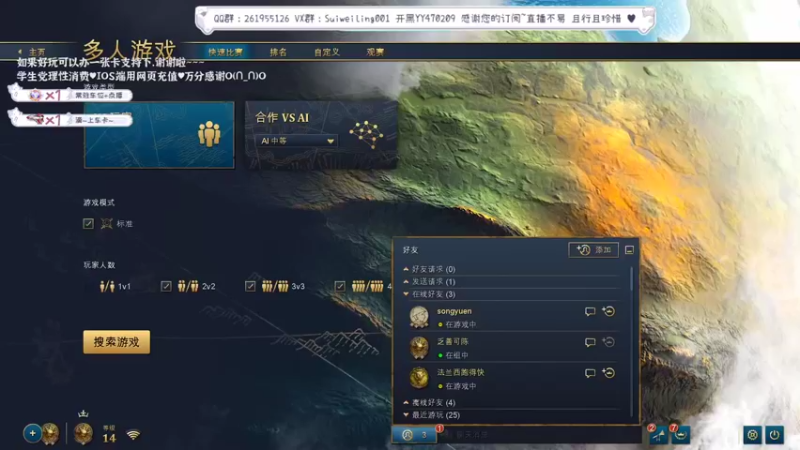
Task: Click 乏善可陈's profile avatar
Action: (419, 347)
